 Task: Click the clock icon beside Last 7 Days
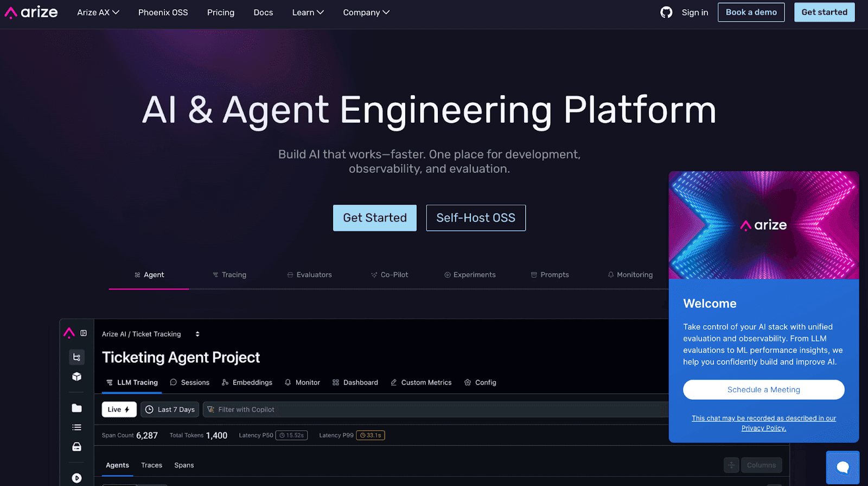coord(149,409)
